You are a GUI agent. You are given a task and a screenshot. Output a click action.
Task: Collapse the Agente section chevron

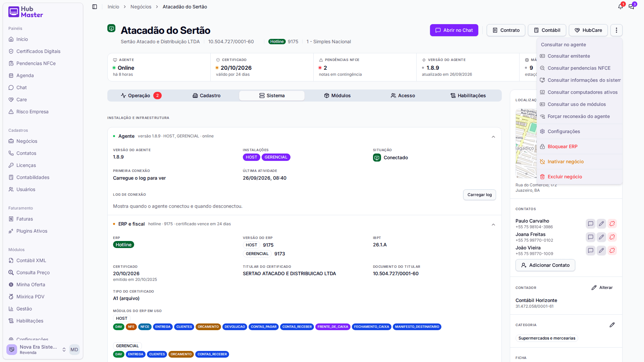(x=493, y=137)
